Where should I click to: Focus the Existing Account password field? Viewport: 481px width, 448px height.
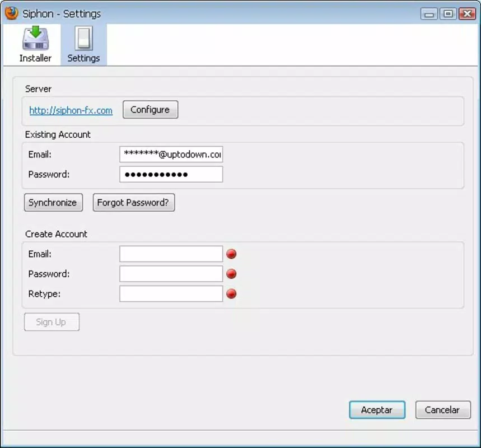pyautogui.click(x=171, y=174)
